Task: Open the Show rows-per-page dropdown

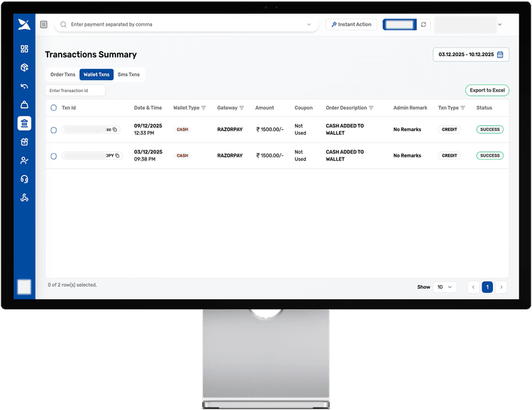Action: pyautogui.click(x=445, y=287)
